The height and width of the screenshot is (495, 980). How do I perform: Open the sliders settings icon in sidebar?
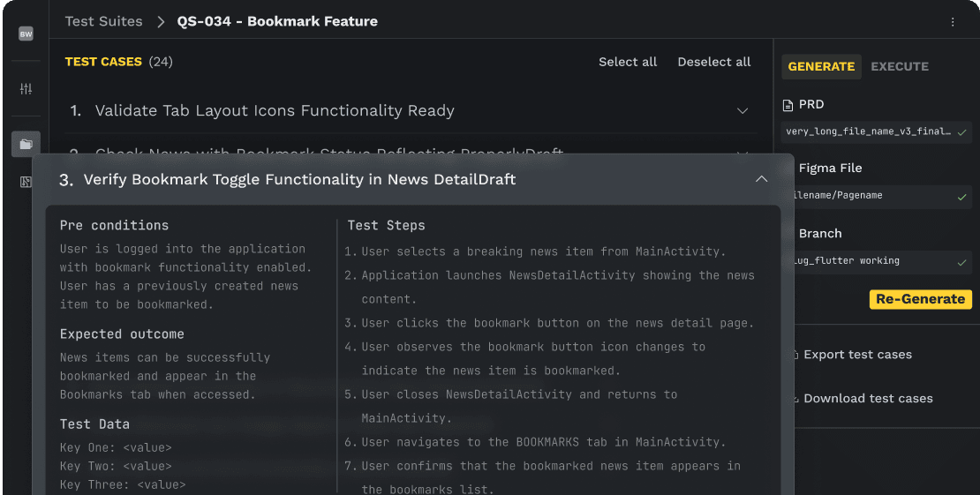pyautogui.click(x=26, y=89)
